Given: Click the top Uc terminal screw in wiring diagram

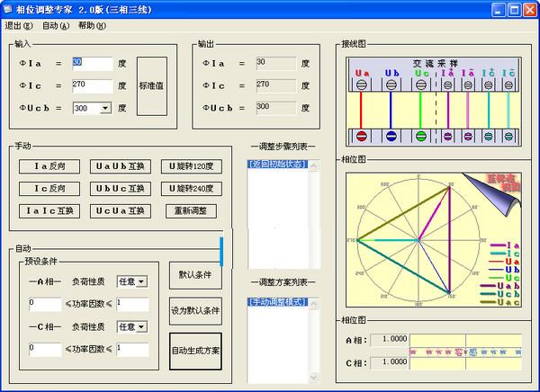Looking at the screenshot, I should [x=421, y=85].
